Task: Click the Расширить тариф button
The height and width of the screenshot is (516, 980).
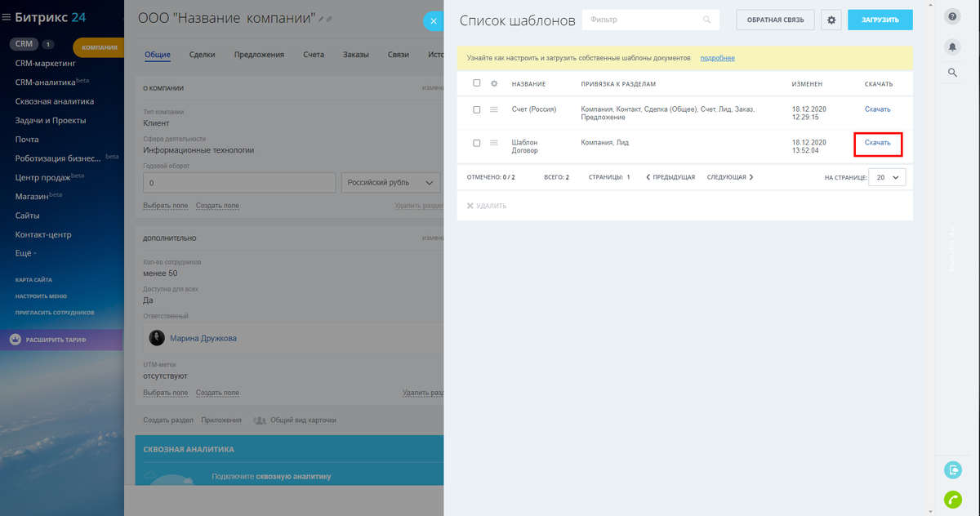Action: pyautogui.click(x=62, y=340)
